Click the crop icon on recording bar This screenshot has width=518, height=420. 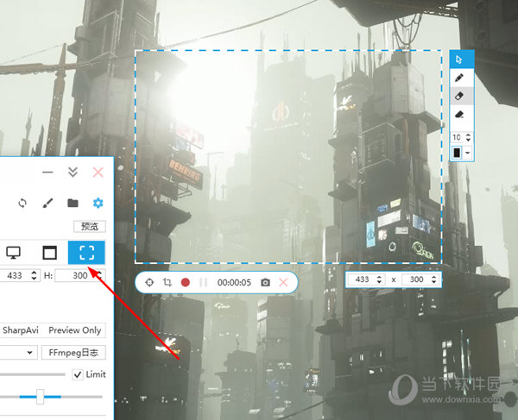tap(167, 282)
